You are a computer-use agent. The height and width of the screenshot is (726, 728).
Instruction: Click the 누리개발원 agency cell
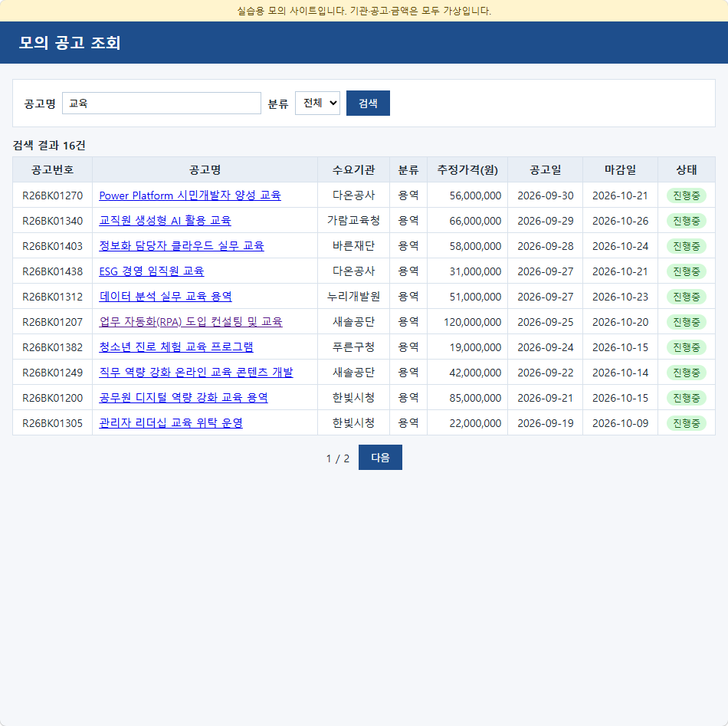click(353, 297)
